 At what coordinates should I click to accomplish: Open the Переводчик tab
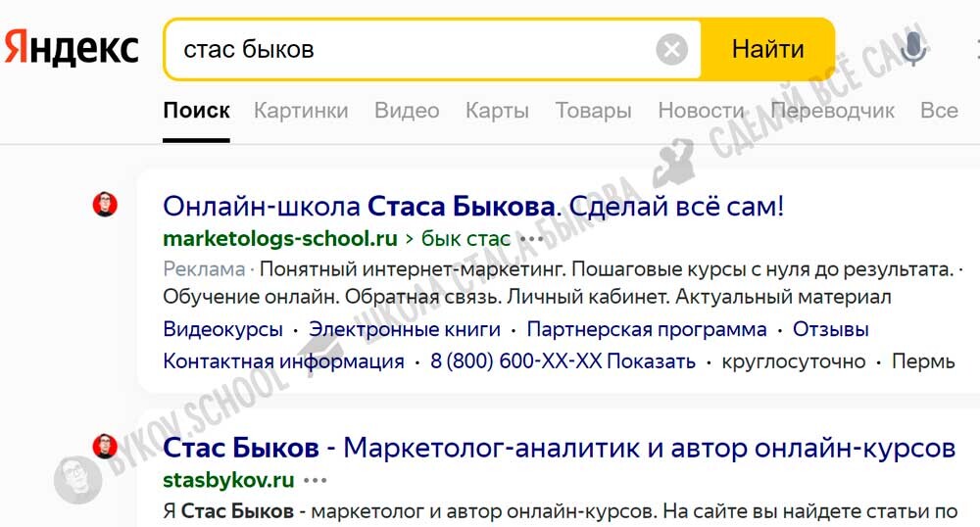click(x=832, y=111)
